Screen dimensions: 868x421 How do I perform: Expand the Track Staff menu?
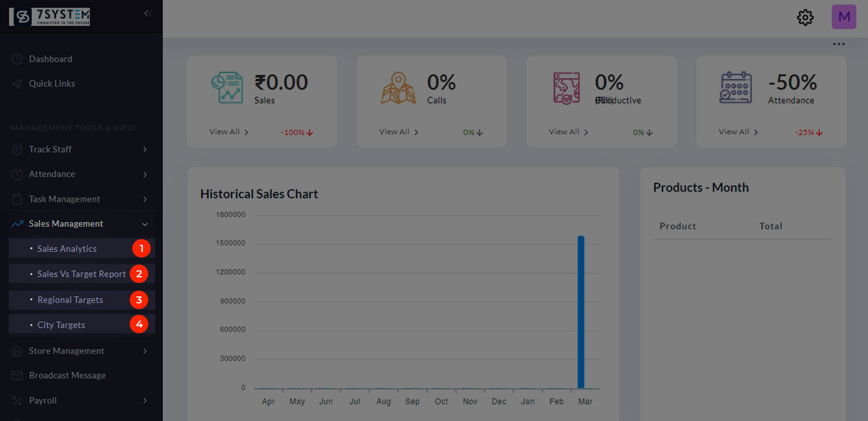click(x=81, y=149)
